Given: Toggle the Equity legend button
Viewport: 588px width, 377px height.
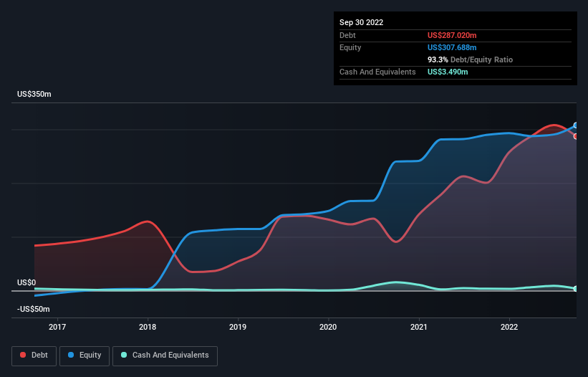Looking at the screenshot, I should click(85, 355).
